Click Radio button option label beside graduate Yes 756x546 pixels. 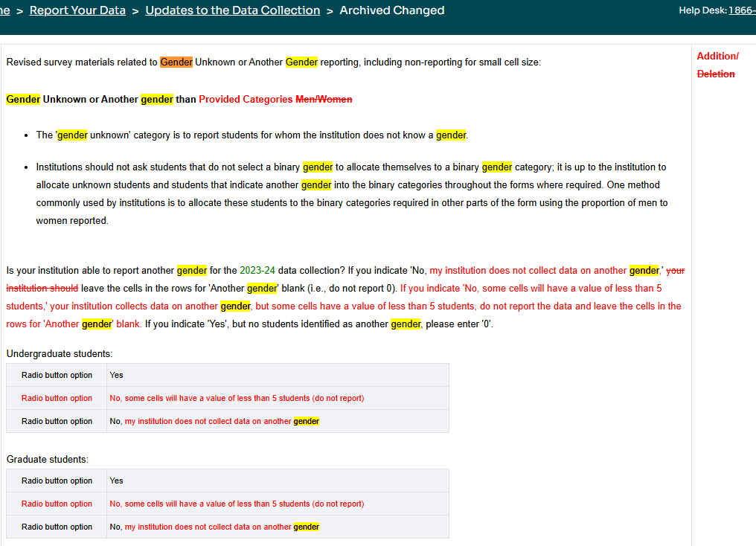coord(57,481)
